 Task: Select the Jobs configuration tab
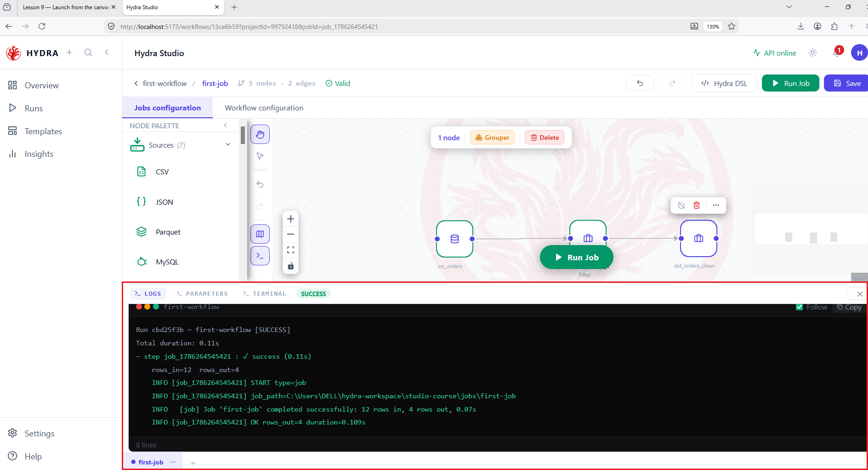pyautogui.click(x=167, y=108)
